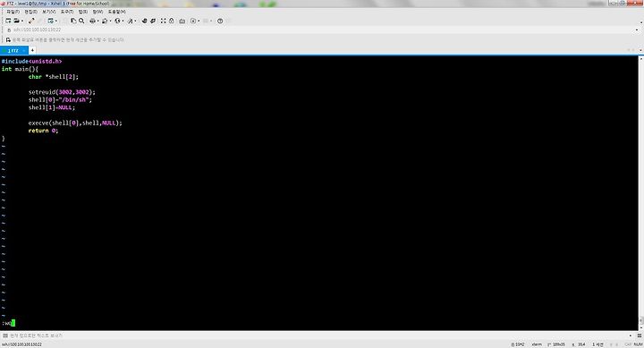Click the Open Session folder icon
The width and height of the screenshot is (644, 348).
pyautogui.click(x=16, y=21)
